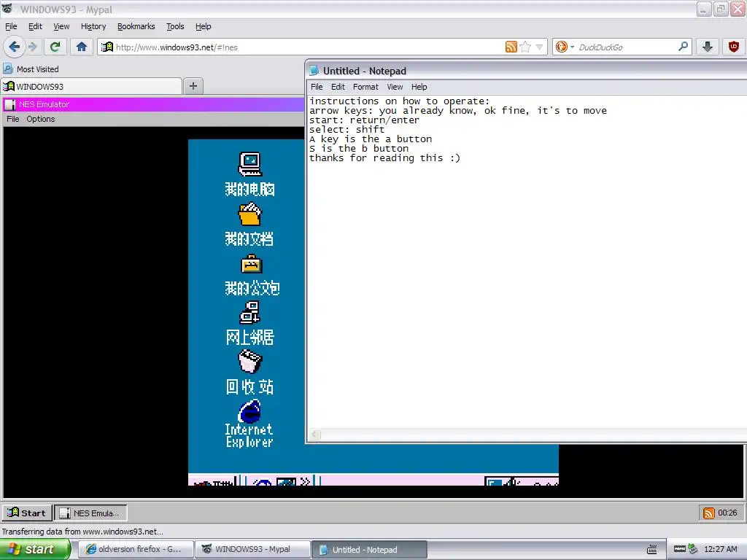Click the "Transferring data from www.windows93.net..." status text
Screen dimensions: 747x560
pos(82,532)
